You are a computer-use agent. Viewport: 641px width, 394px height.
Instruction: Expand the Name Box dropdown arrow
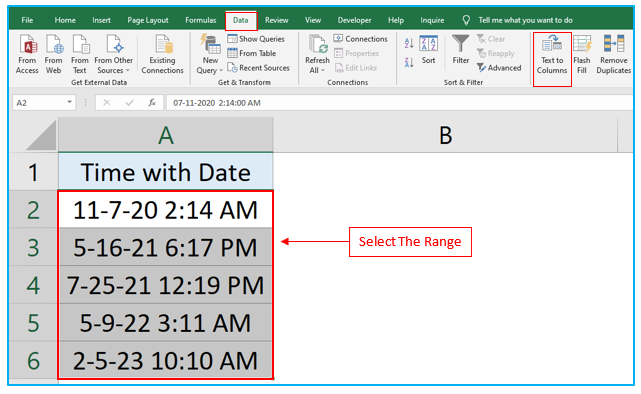pos(70,102)
